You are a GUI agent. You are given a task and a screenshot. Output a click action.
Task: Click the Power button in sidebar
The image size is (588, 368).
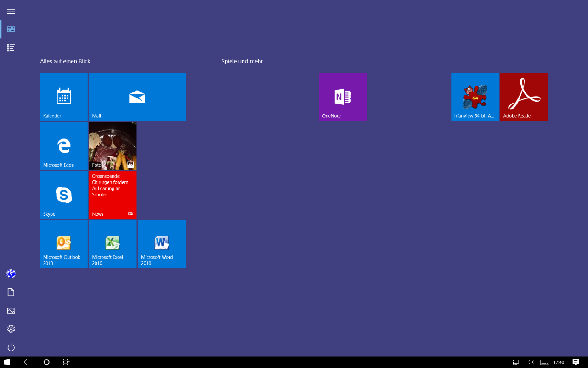11,347
